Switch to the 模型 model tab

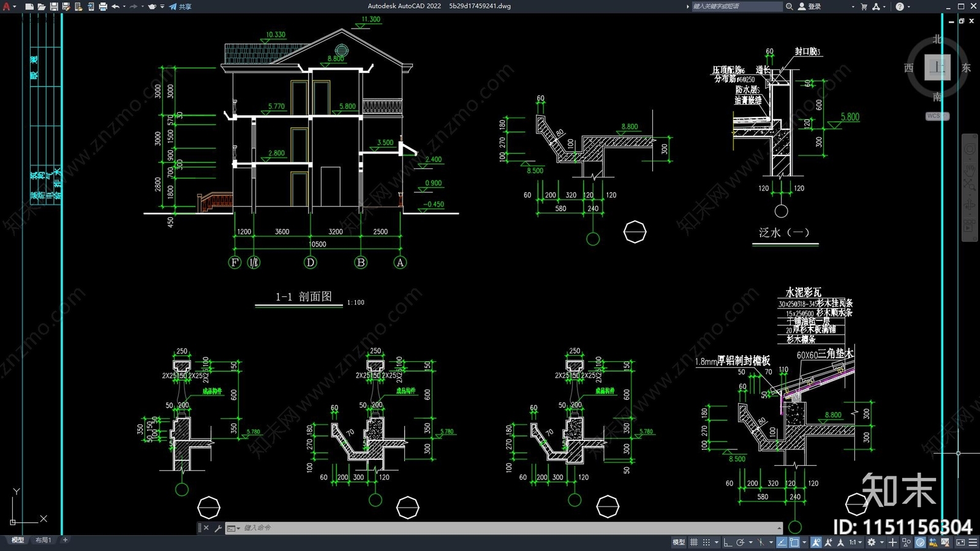point(18,540)
